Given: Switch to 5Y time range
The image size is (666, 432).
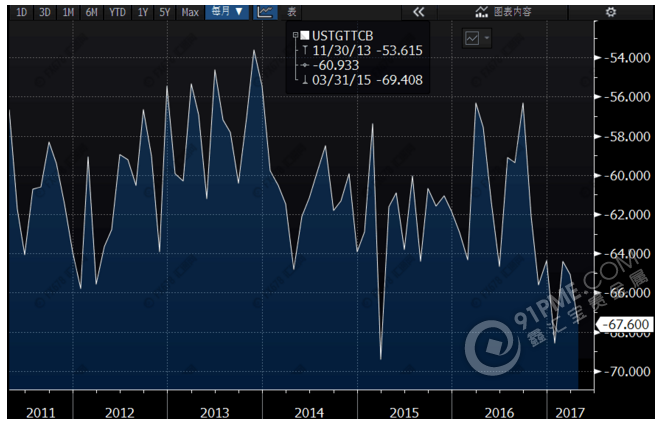Looking at the screenshot, I should (x=165, y=12).
